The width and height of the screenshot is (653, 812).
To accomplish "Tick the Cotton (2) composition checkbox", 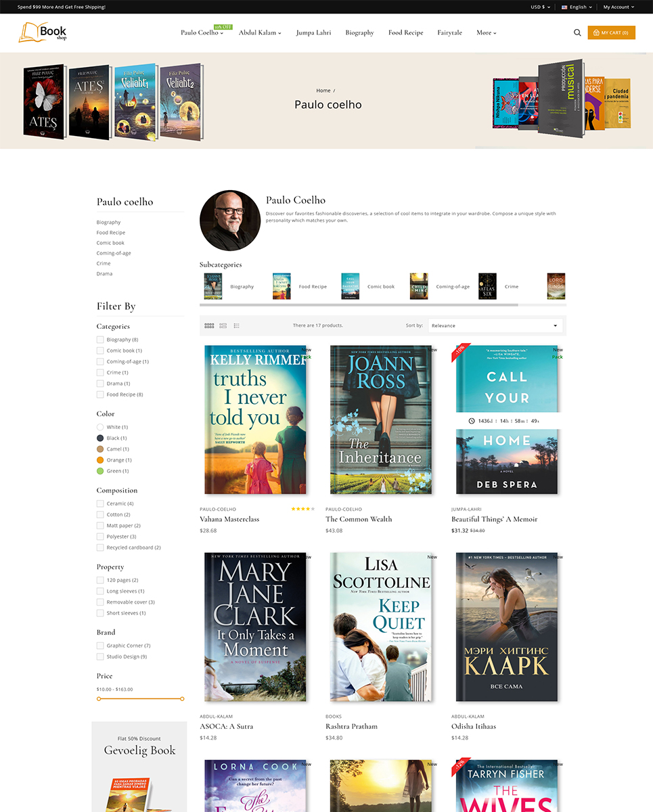I will 100,514.
